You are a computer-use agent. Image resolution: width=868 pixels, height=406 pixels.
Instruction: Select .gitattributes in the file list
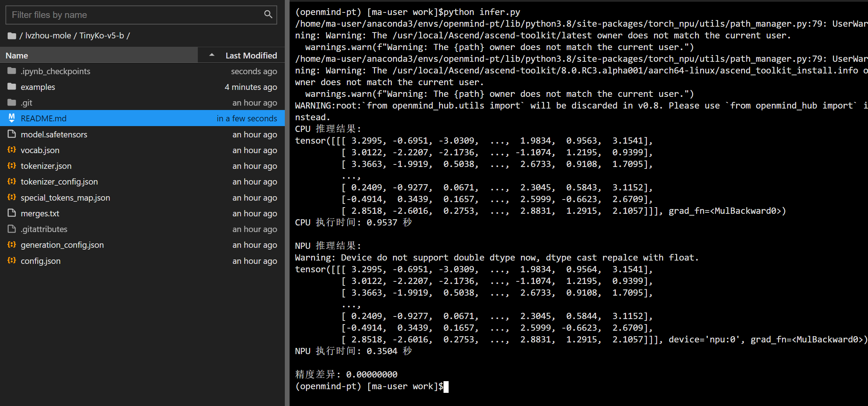pos(44,229)
